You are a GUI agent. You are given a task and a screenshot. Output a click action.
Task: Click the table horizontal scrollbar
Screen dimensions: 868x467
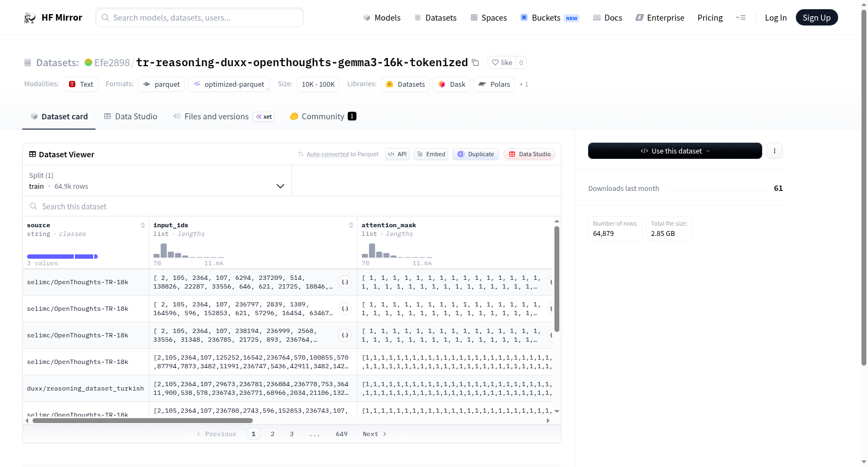(x=143, y=420)
